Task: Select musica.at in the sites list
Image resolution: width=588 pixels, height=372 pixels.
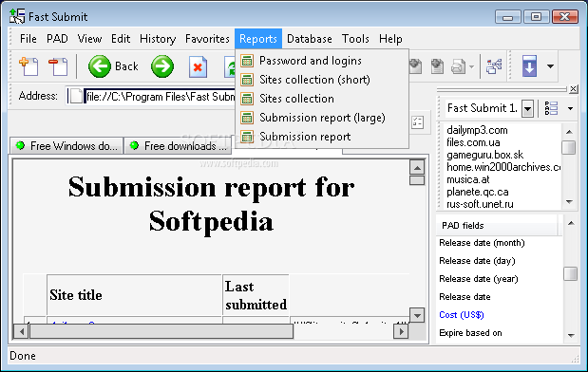Action: [x=467, y=179]
